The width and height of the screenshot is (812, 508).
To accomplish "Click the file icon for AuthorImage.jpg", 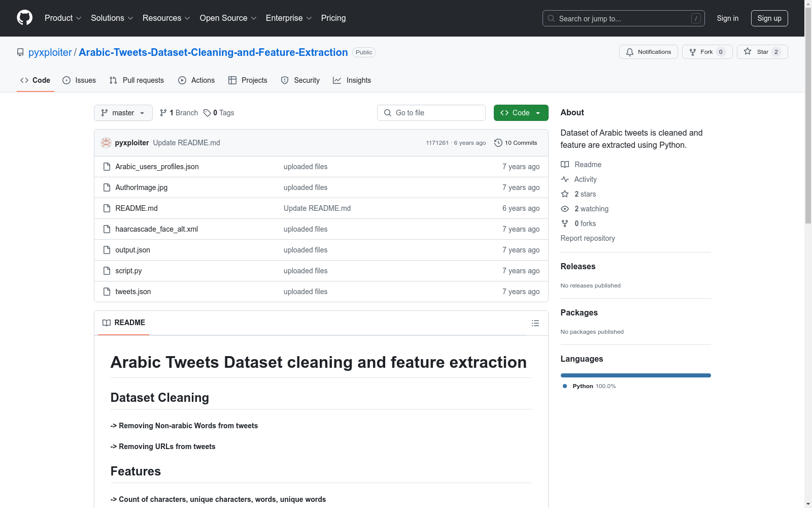I will tap(107, 187).
